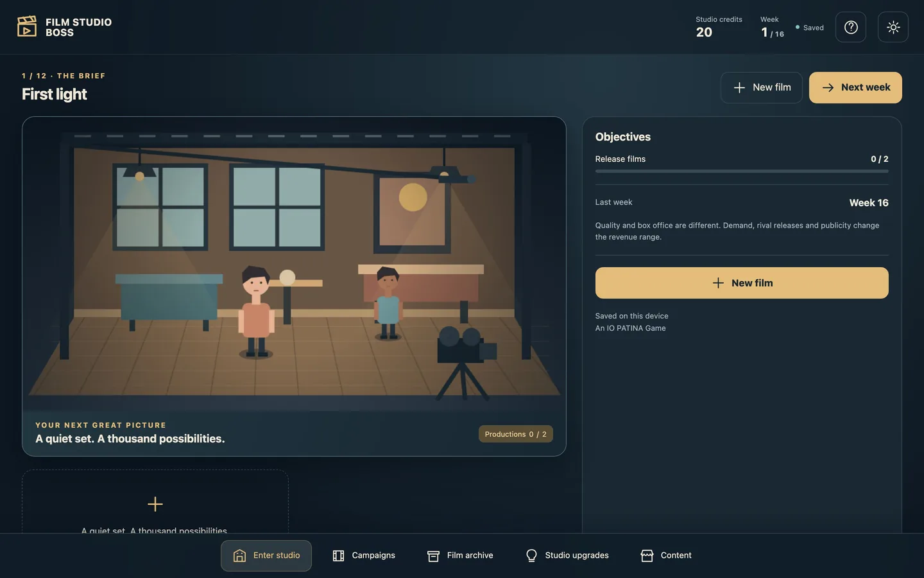Screen dimensions: 924x578
Task: Click the YOUR NEXT GREAT PICTURE caption
Action: pyautogui.click(x=101, y=425)
